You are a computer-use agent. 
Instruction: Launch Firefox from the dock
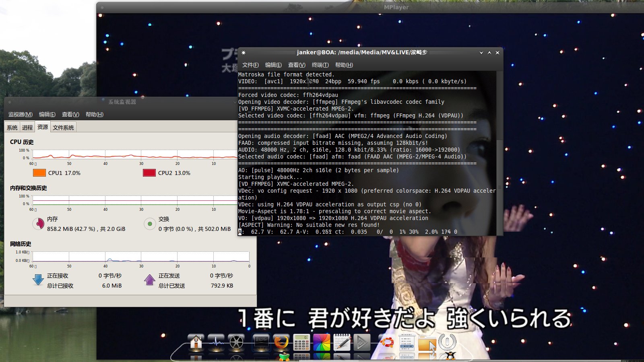281,342
